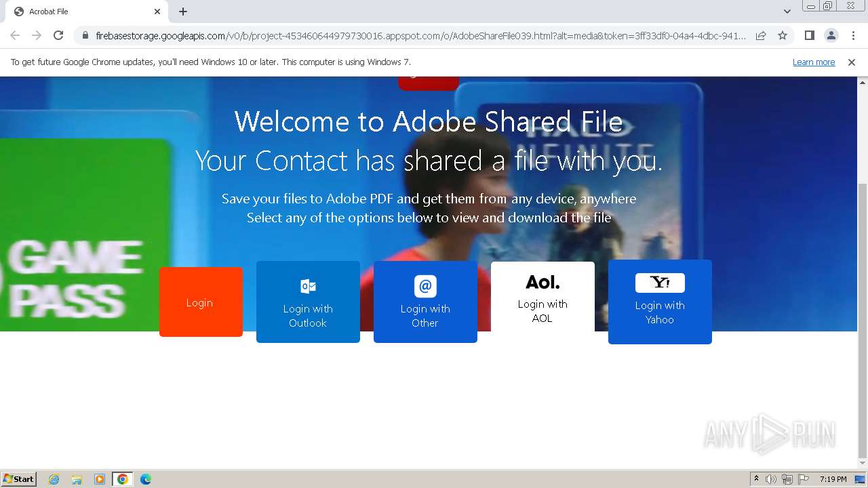Click 'Welcome to Adobe Shared File' heading
868x488 pixels.
pos(429,122)
